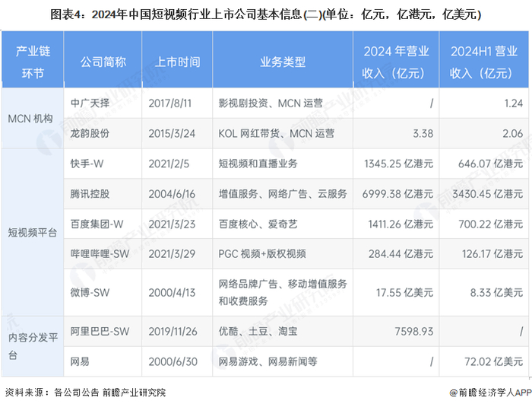532x407 pixels.
Task: Select business type 影视剧投资、MCN运营
Action: coord(271,103)
